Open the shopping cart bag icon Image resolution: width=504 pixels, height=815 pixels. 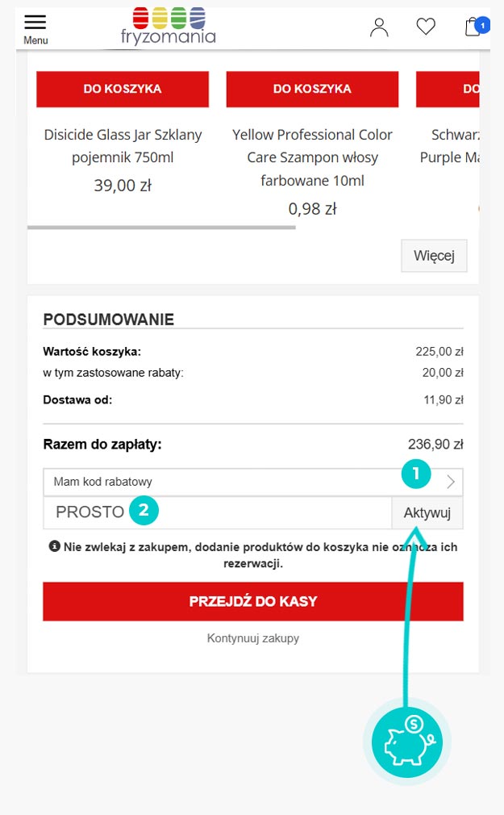point(472,27)
